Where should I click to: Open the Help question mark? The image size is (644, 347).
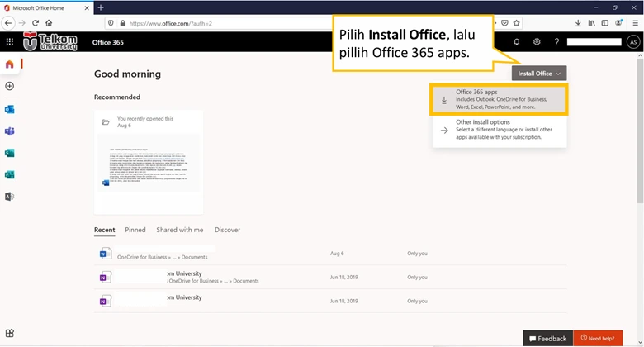coord(556,41)
